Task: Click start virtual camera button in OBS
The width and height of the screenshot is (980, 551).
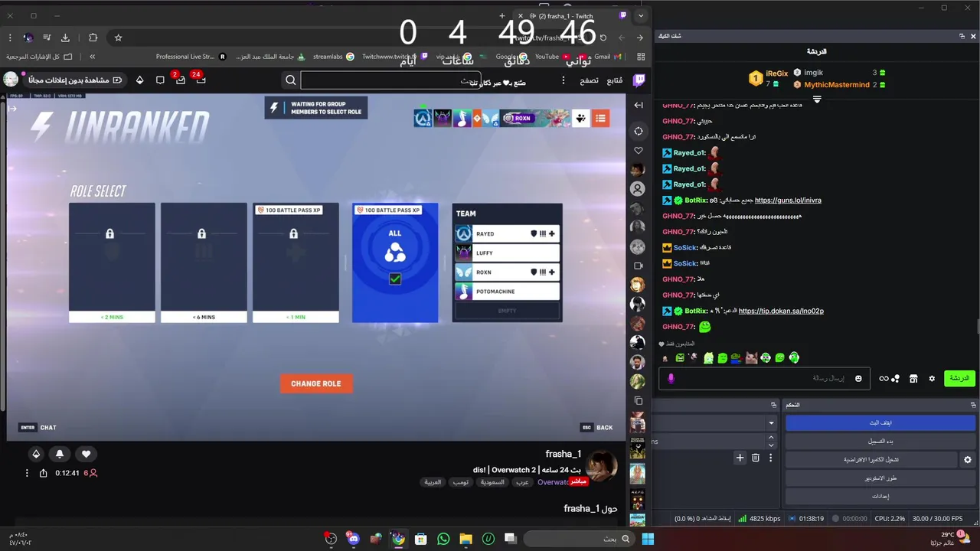Action: [x=871, y=460]
